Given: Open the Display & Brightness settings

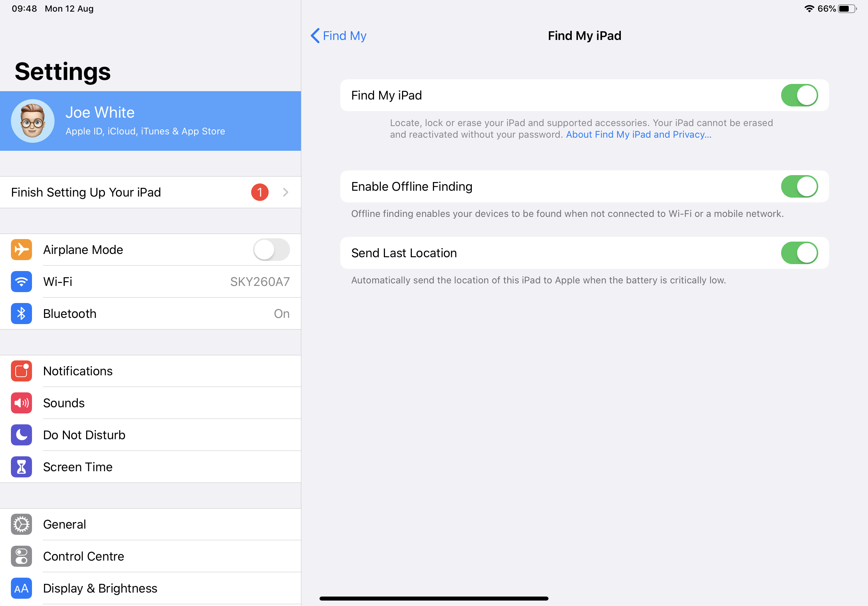Looking at the screenshot, I should tap(150, 588).
